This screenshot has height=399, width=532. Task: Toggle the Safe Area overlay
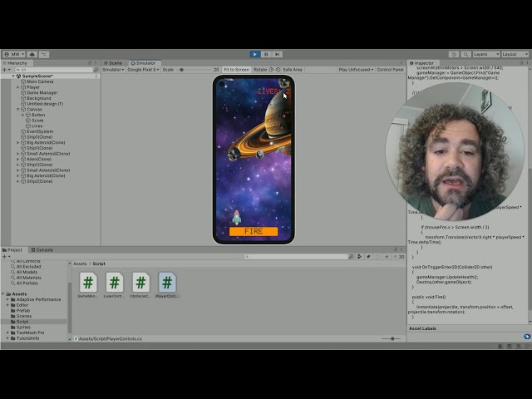(x=293, y=70)
